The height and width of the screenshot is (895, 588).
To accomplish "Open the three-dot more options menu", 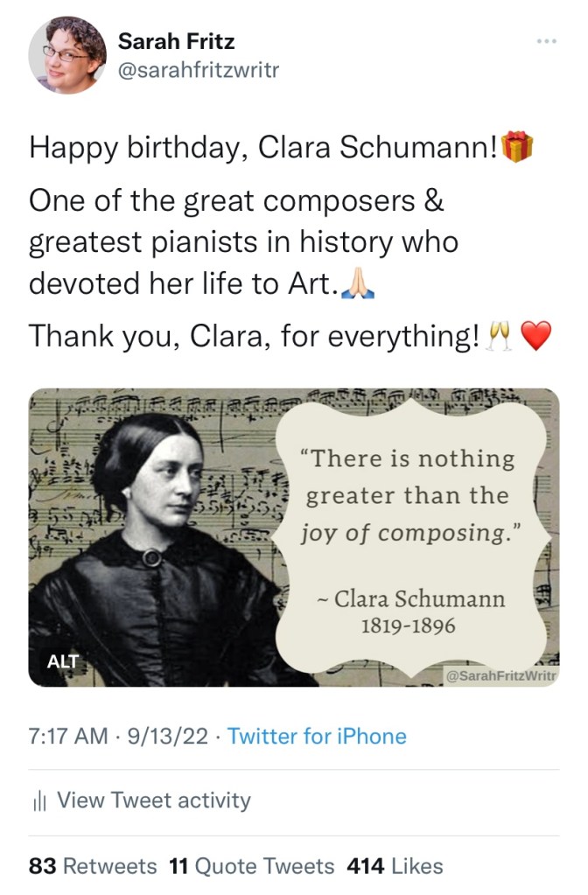I will pyautogui.click(x=546, y=41).
